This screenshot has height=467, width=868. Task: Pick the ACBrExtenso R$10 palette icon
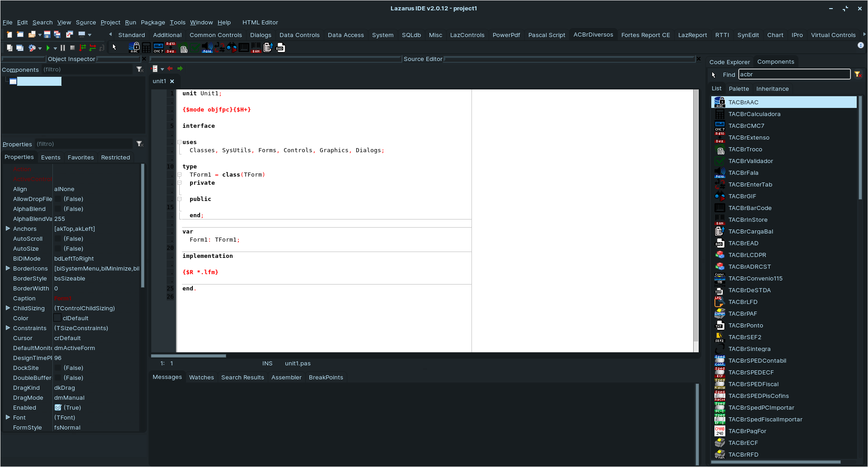tap(170, 47)
